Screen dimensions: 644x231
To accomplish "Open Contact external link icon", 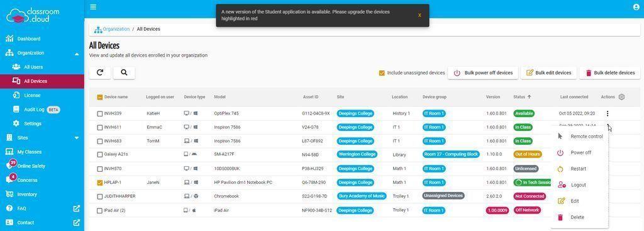I will (x=76, y=222).
